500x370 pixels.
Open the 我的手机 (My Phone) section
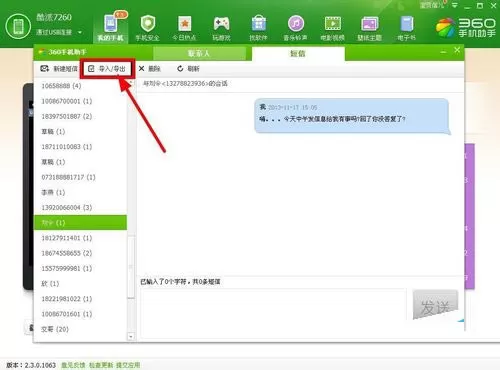click(111, 28)
